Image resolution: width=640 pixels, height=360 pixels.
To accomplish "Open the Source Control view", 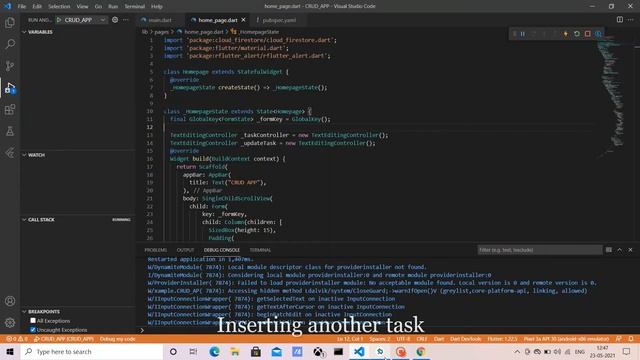I will 10,66.
